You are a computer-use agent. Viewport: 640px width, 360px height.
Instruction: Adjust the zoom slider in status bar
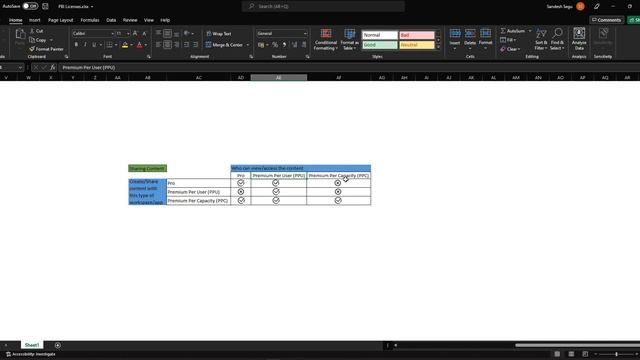tap(616, 354)
